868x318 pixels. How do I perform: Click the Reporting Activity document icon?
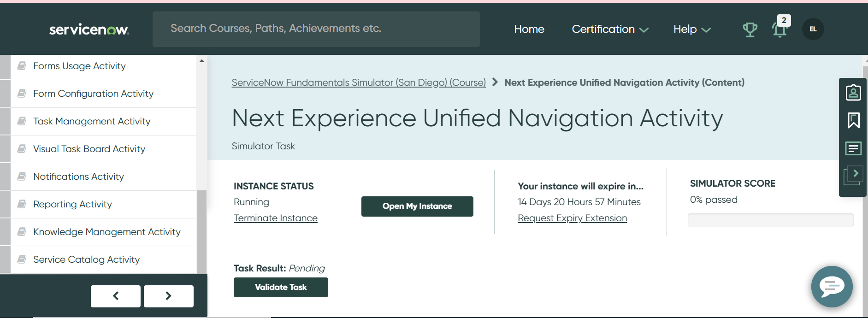coord(22,204)
